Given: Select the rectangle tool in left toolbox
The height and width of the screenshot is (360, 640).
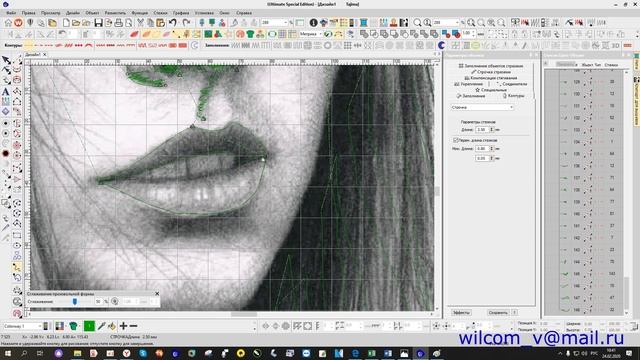Looking at the screenshot, I should [17, 236].
